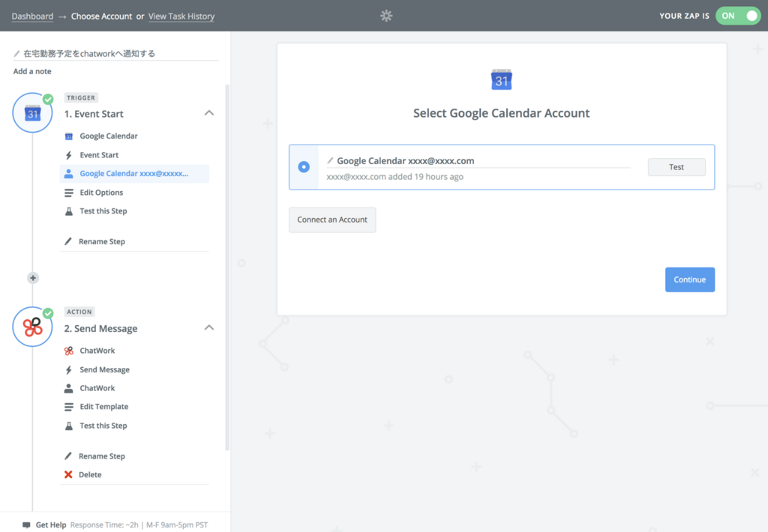This screenshot has height=532, width=768.
Task: Click the person icon beside ChatWork account
Action: point(68,389)
